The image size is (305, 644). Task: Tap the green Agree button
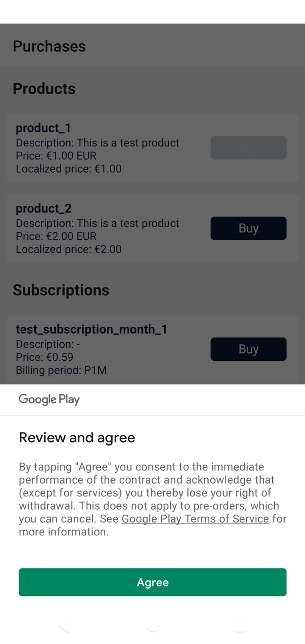pyautogui.click(x=152, y=582)
